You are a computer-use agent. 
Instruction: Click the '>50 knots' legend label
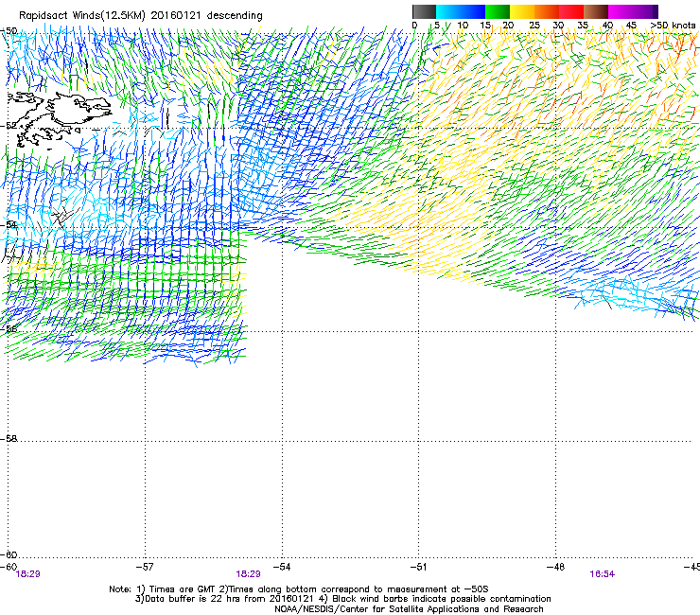click(673, 26)
